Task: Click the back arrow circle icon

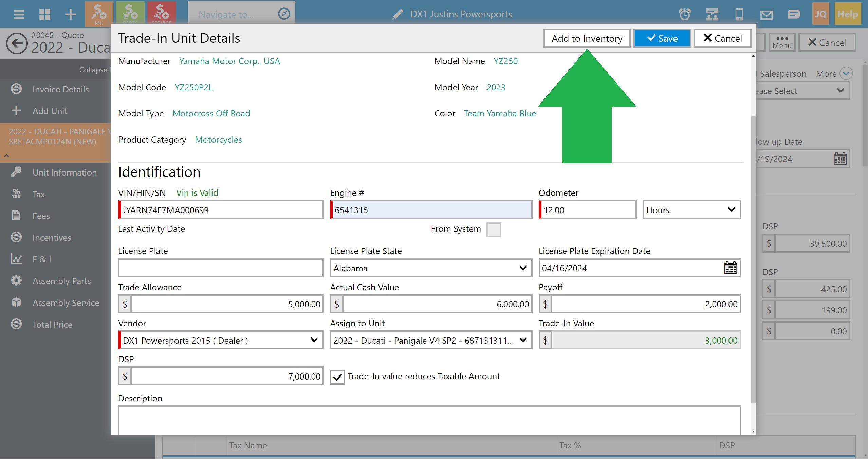Action: coord(17,43)
